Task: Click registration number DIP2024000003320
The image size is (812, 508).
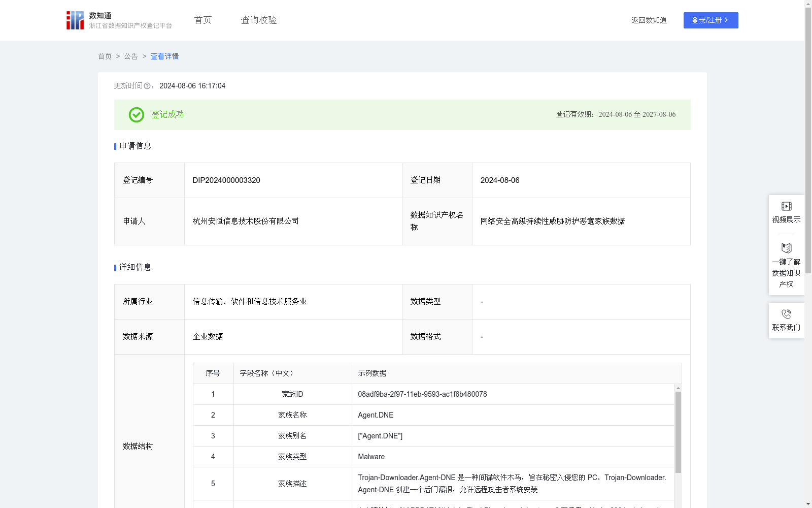Action: click(226, 180)
